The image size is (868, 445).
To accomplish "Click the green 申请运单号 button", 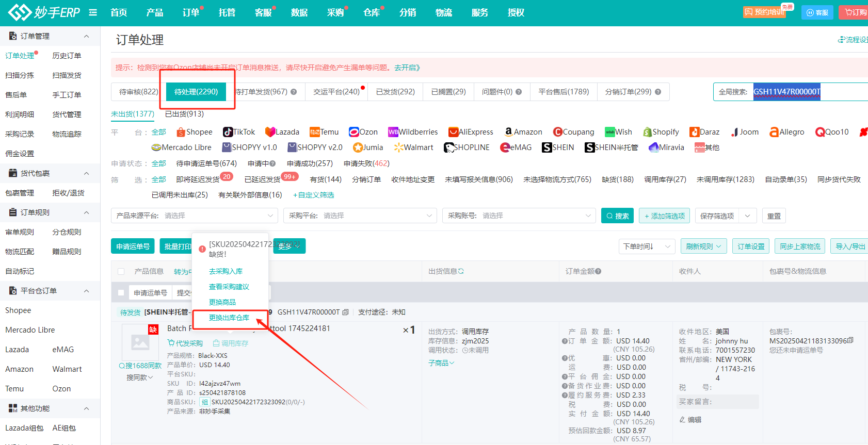I will point(133,246).
